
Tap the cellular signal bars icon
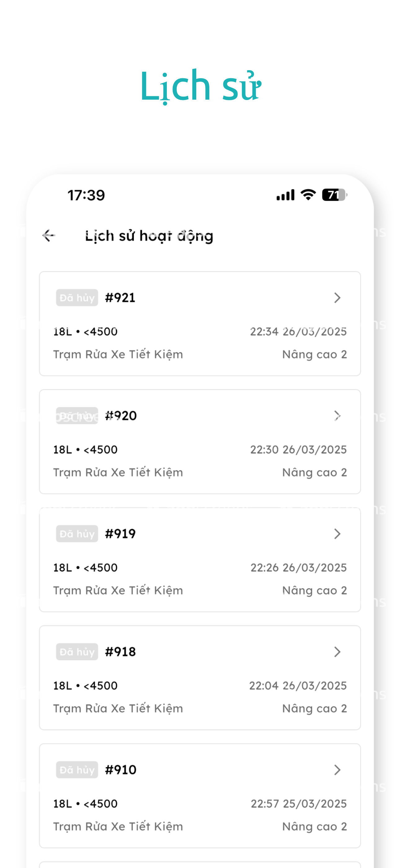point(286,195)
